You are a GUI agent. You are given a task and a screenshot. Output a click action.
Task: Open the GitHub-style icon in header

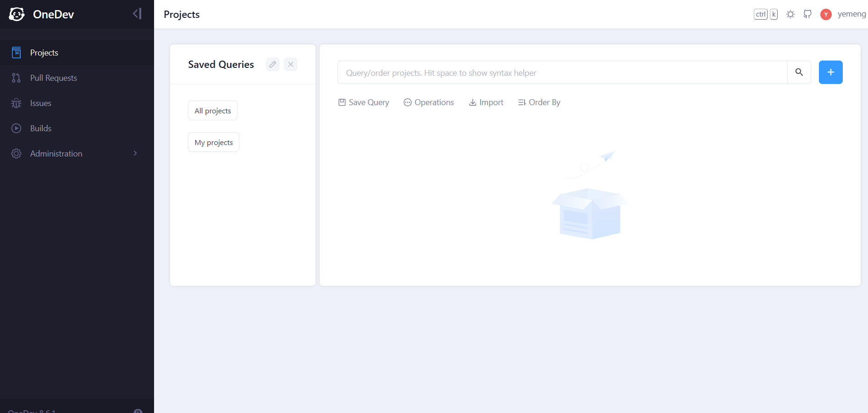pyautogui.click(x=807, y=14)
